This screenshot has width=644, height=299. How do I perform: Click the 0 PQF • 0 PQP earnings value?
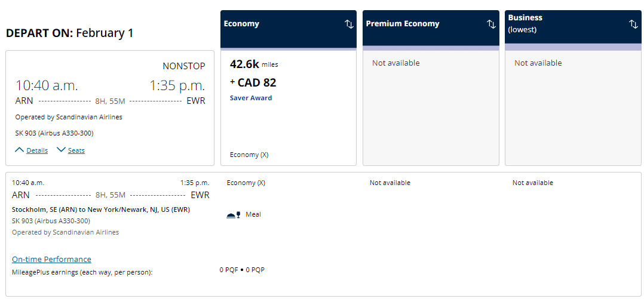coord(242,270)
